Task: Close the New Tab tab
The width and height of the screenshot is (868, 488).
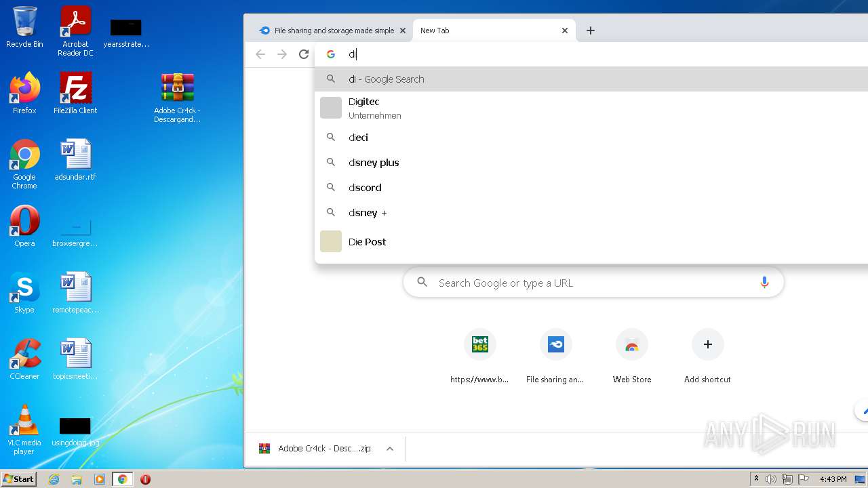Action: pos(565,30)
